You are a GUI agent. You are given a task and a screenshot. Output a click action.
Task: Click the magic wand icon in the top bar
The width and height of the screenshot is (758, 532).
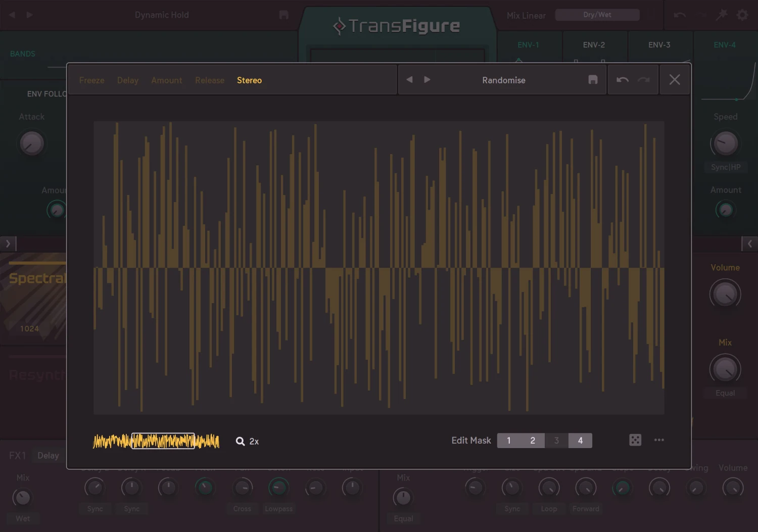point(721,15)
